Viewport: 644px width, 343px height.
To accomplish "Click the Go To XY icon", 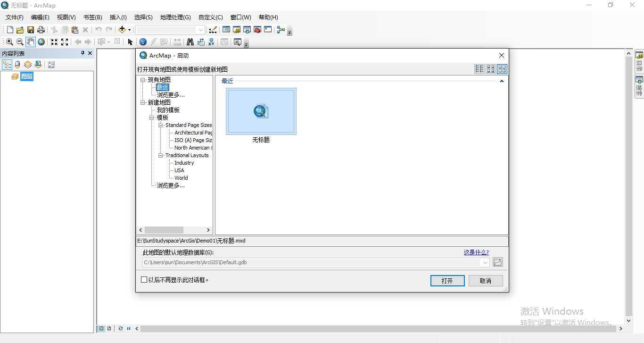I will coord(211,42).
